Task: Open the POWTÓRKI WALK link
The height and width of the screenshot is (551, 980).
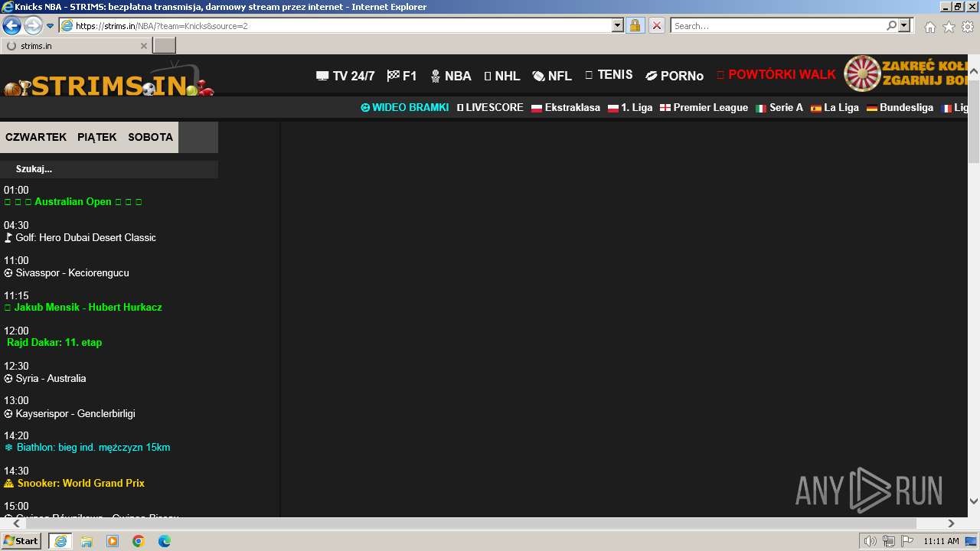Action: click(776, 75)
